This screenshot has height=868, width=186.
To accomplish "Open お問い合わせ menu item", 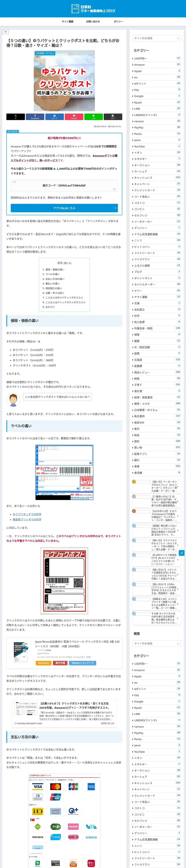I will coord(93,22).
